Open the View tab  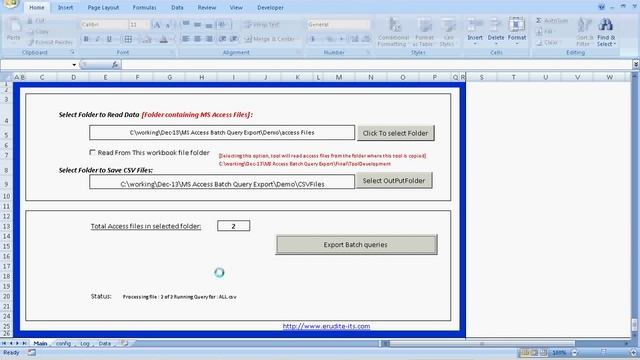[236, 7]
